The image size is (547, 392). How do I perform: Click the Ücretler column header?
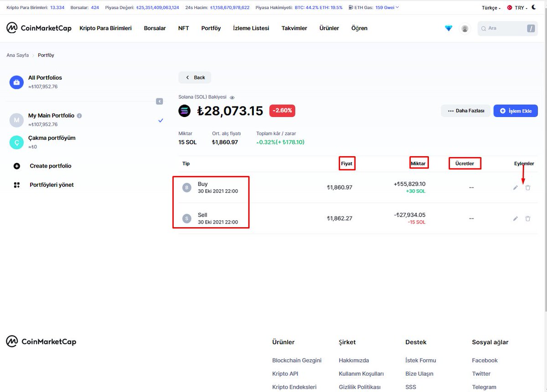[x=465, y=163]
